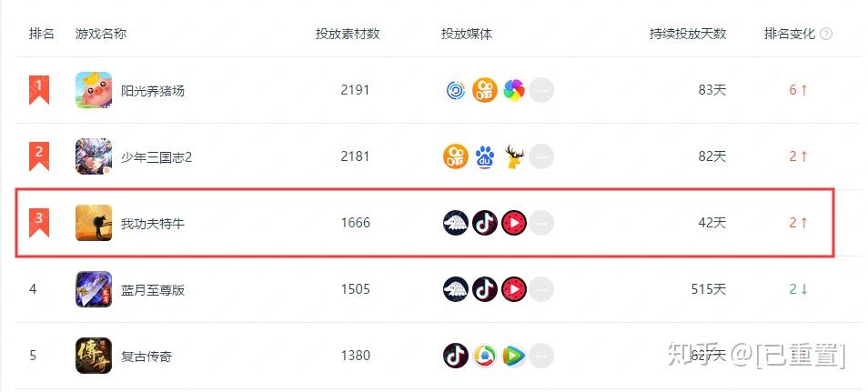Click the colorful pinwheel icon for 阳光养猪场

pos(514,90)
